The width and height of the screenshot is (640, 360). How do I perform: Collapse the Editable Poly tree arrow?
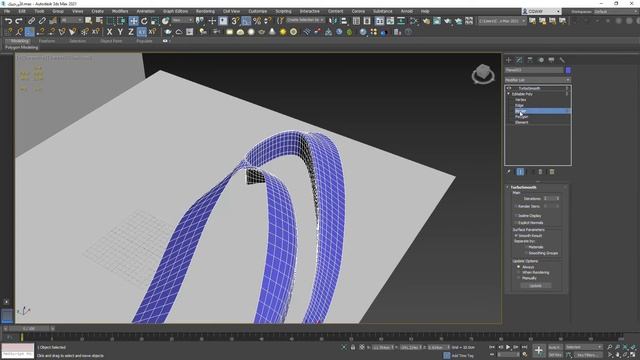click(509, 94)
